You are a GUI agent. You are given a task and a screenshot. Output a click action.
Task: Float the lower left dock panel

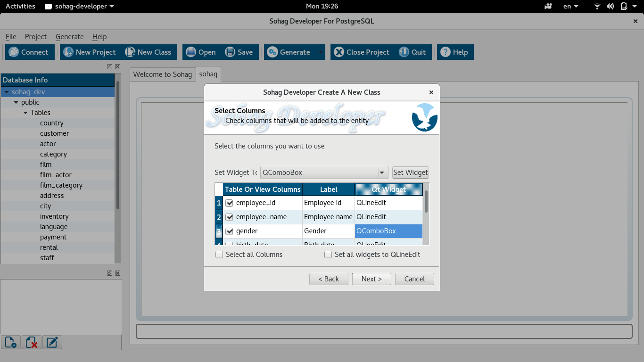[109, 273]
